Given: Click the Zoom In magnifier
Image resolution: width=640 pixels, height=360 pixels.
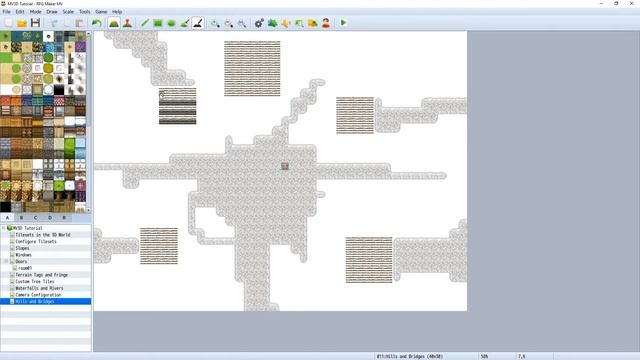Looking at the screenshot, I should coord(215,23).
